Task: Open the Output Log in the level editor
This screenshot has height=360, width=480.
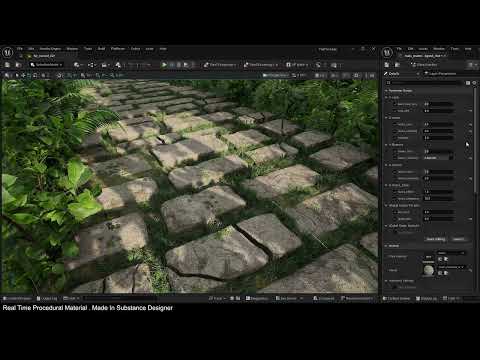Action: 47,298
